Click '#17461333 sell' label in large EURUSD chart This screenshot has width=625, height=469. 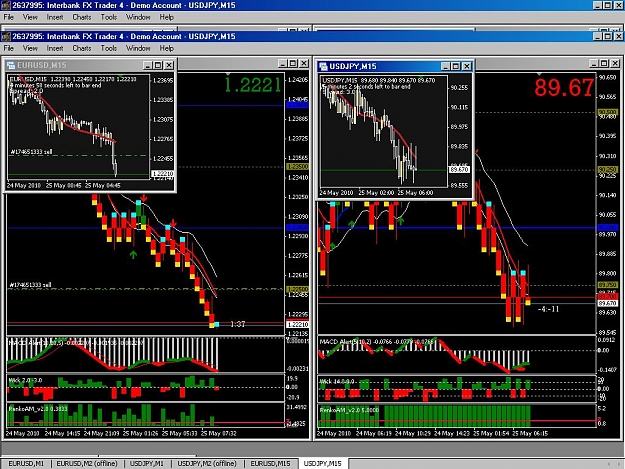click(x=30, y=285)
